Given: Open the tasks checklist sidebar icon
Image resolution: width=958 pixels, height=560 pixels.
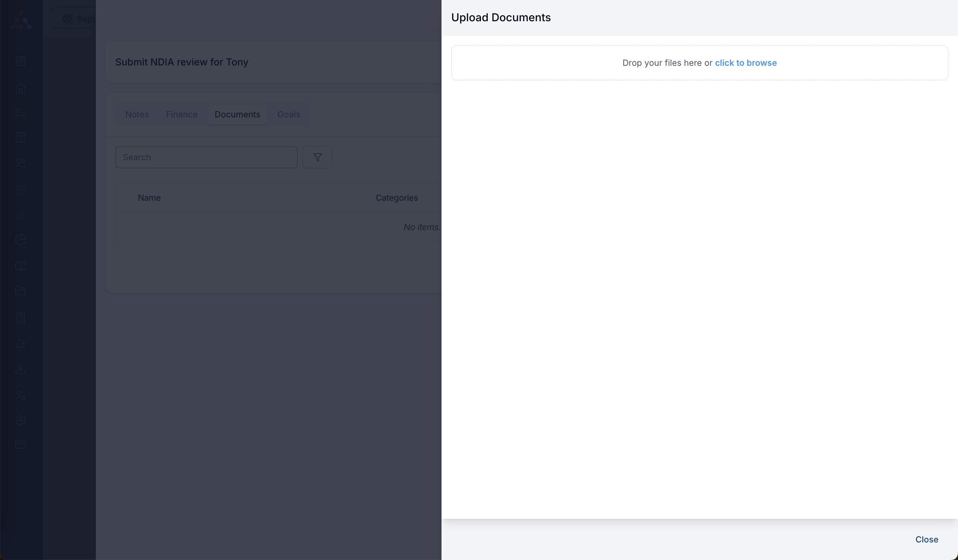Looking at the screenshot, I should pos(21,112).
